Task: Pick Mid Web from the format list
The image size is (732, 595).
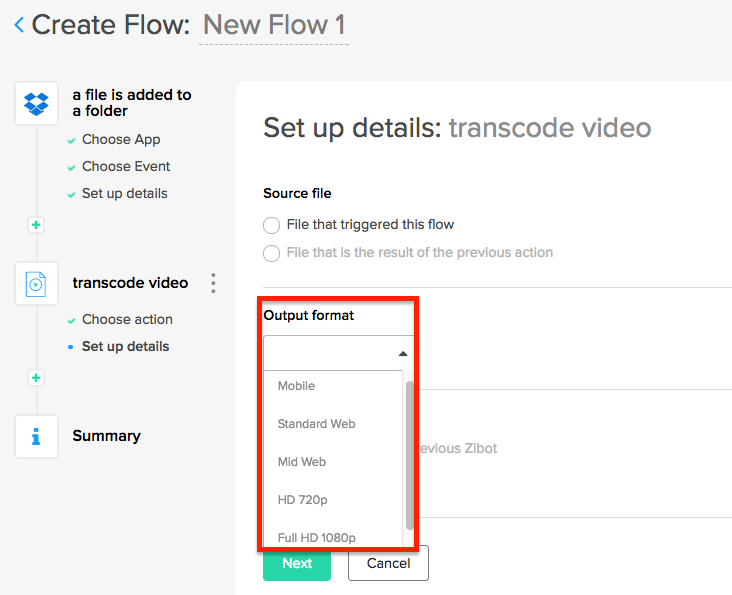Action: coord(301,462)
